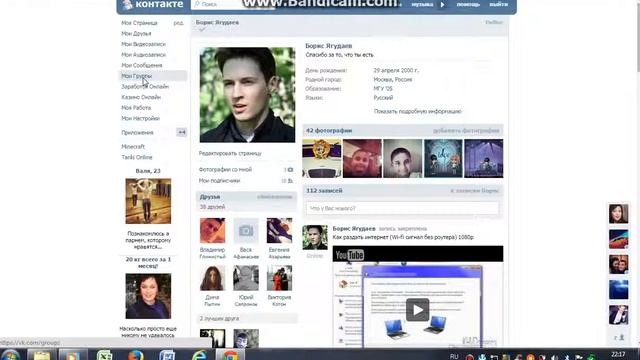Open Мои подписчики
The height and width of the screenshot is (360, 640).
pyautogui.click(x=219, y=180)
